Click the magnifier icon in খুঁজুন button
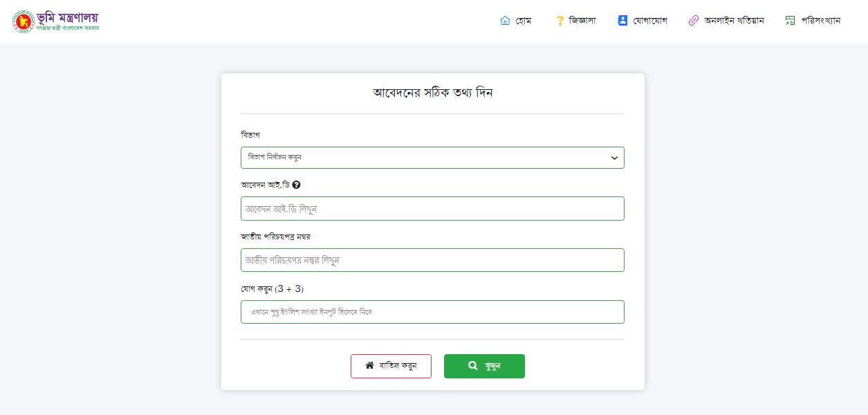Viewport: 868px width, 415px height. pos(473,366)
